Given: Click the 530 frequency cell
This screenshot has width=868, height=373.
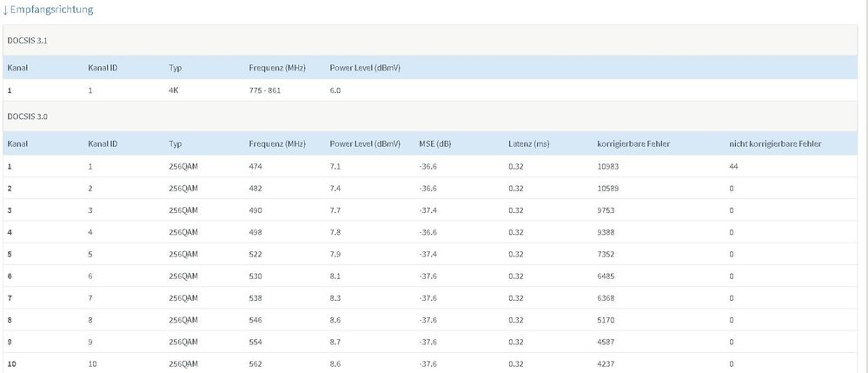Looking at the screenshot, I should pyautogui.click(x=255, y=276).
